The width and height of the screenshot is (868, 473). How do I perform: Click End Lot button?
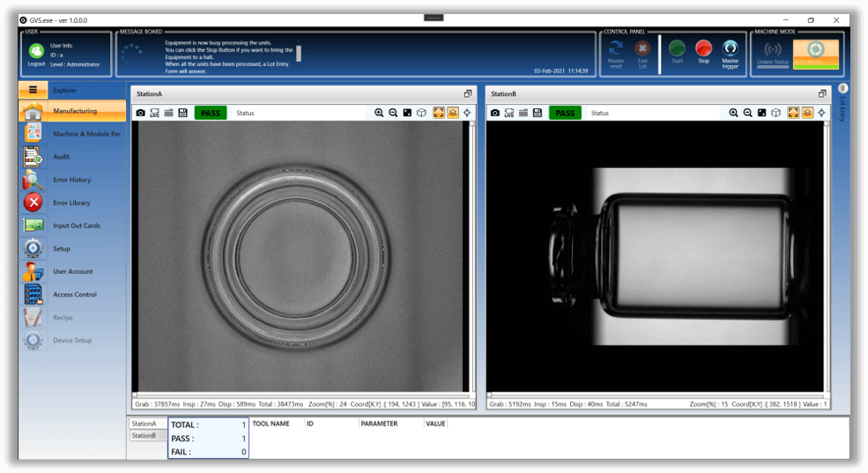(642, 55)
